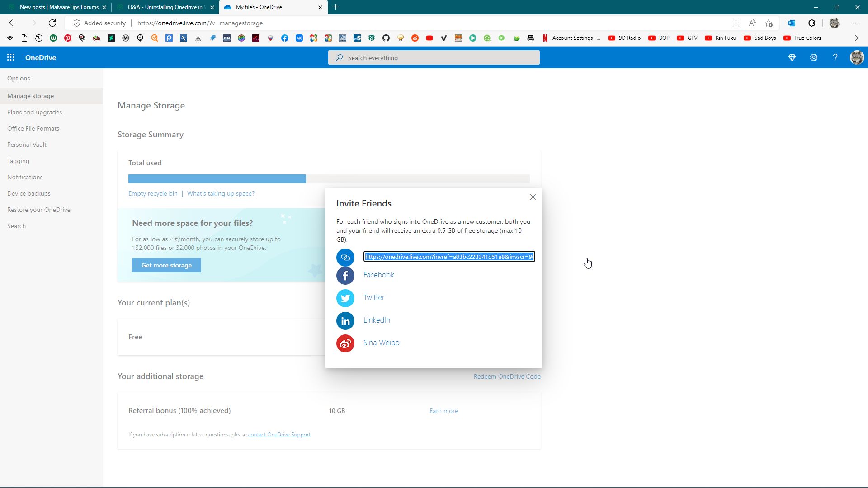Viewport: 868px width, 488px height.
Task: Open What's taking up space link
Action: tap(221, 193)
